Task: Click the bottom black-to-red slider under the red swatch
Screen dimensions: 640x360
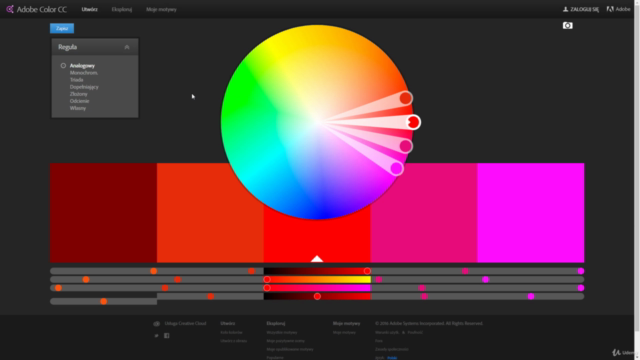Action: click(317, 296)
